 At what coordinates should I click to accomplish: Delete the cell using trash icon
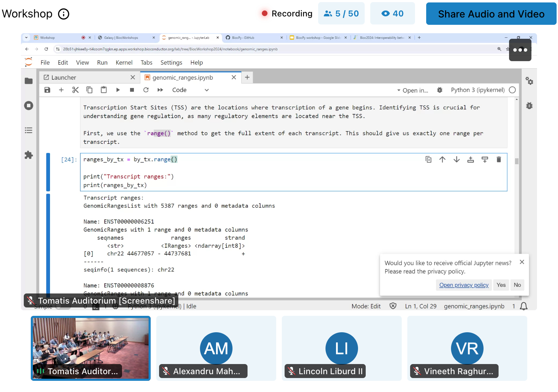[499, 160]
